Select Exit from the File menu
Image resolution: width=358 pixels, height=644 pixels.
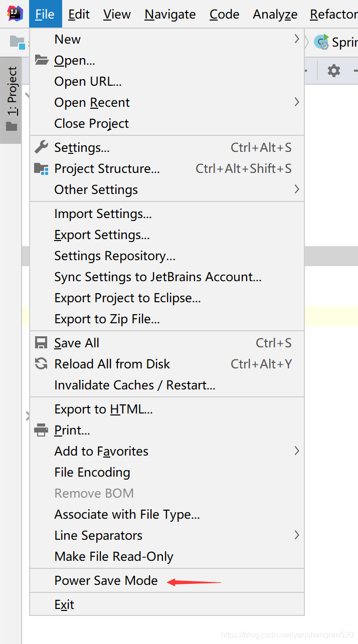(x=167, y=604)
